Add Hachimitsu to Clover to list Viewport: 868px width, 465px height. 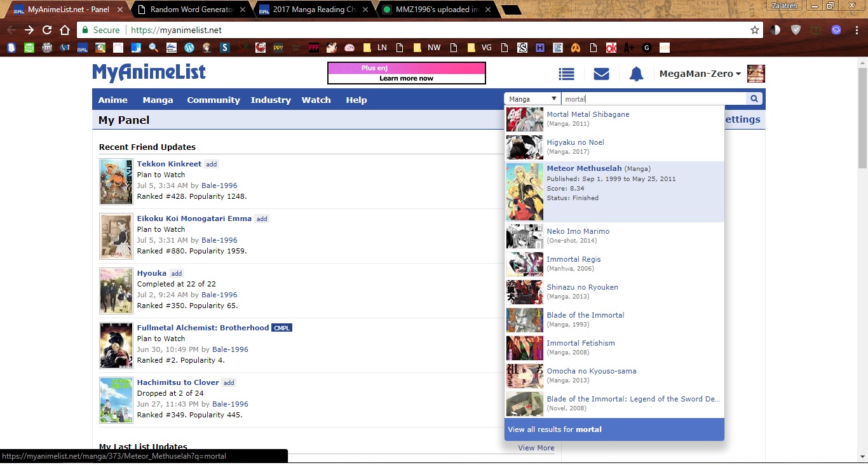click(x=229, y=383)
